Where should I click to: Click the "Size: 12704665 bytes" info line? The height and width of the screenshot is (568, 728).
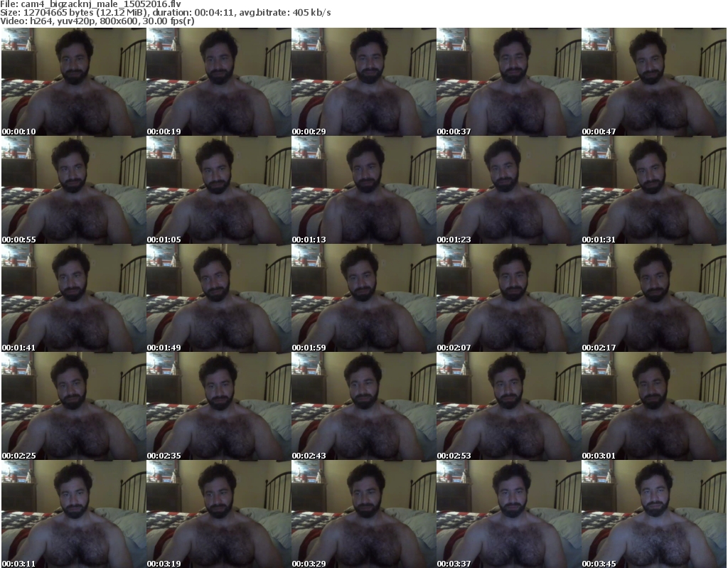[x=165, y=13]
